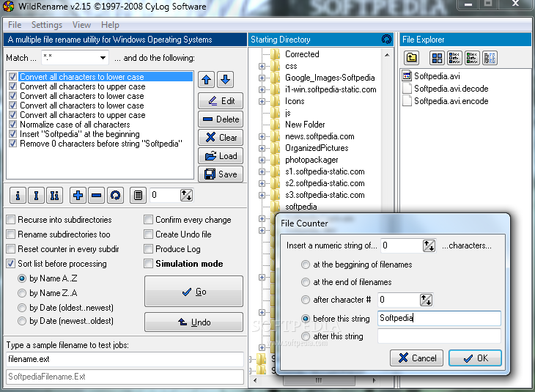Select 'by Date (oldest..newest)' sort option
This screenshot has height=392, width=535.
coord(22,308)
